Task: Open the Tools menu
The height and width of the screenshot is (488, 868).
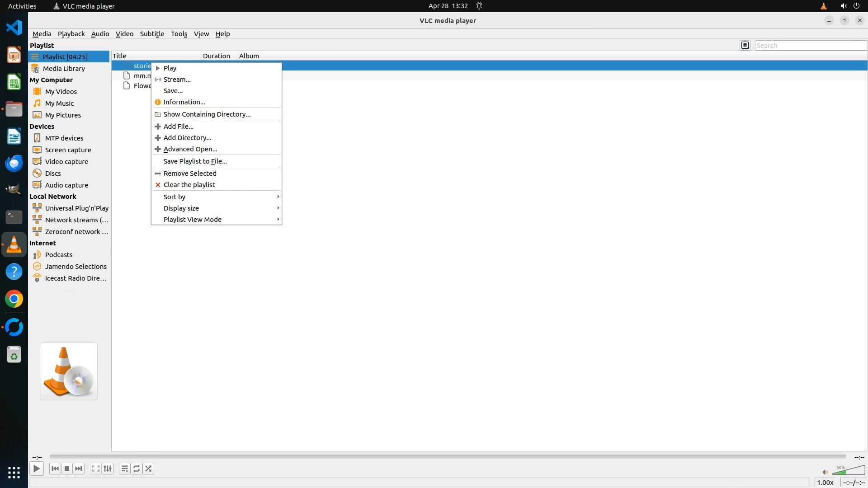Action: 179,34
